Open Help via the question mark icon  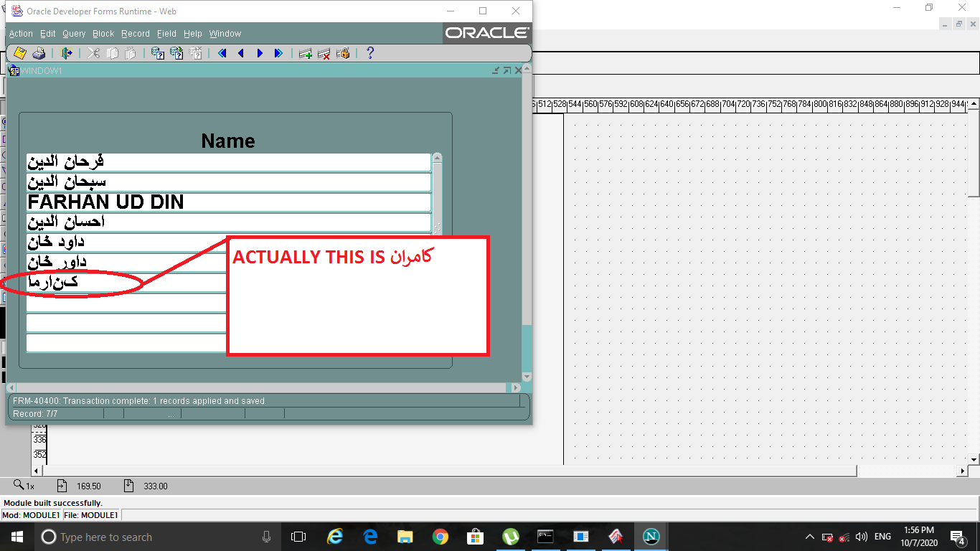point(370,53)
